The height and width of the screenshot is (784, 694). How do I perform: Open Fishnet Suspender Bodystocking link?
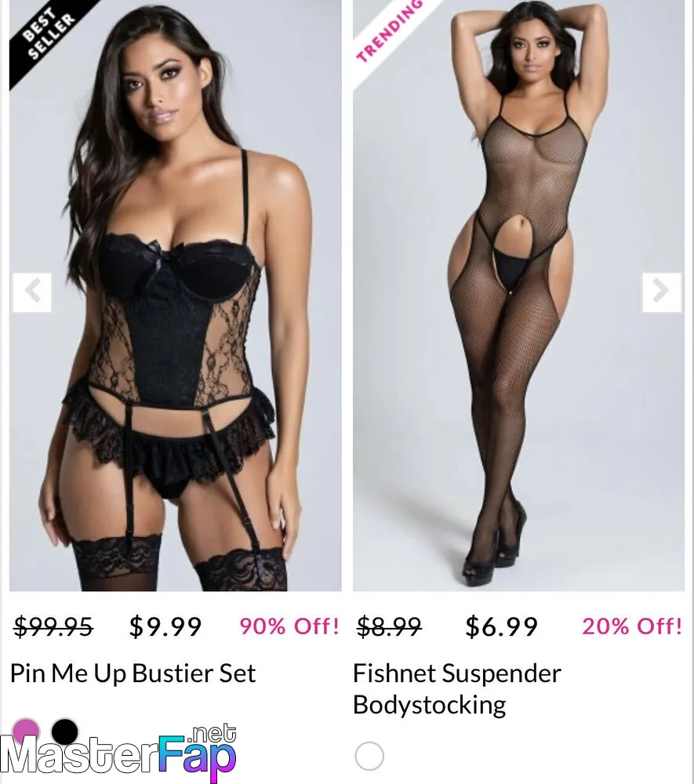pyautogui.click(x=456, y=689)
